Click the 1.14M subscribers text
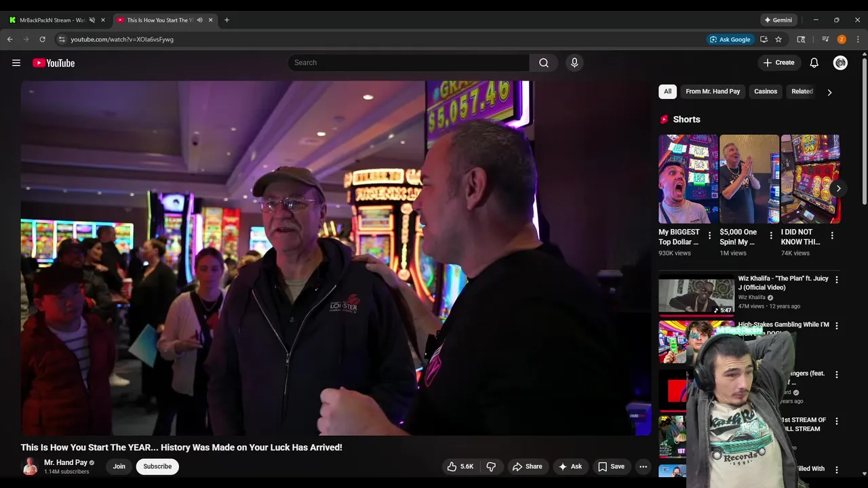This screenshot has height=488, width=868. pos(66,472)
